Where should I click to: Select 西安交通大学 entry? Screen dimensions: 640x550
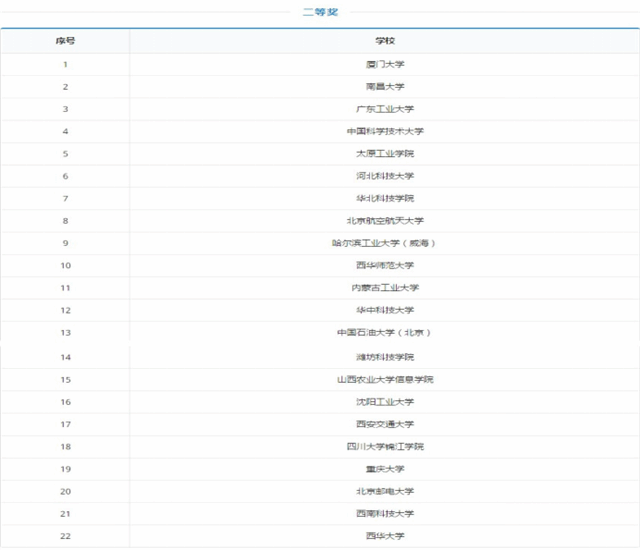[x=385, y=424]
